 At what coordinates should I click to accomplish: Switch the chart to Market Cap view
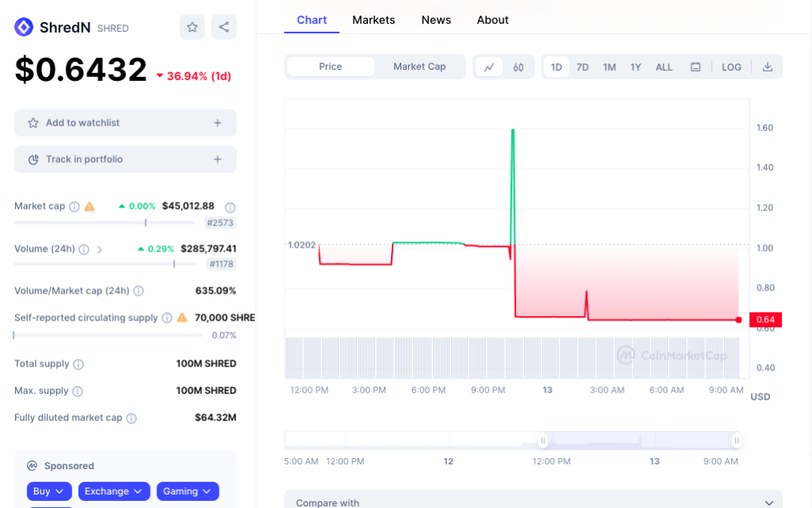pyautogui.click(x=419, y=67)
